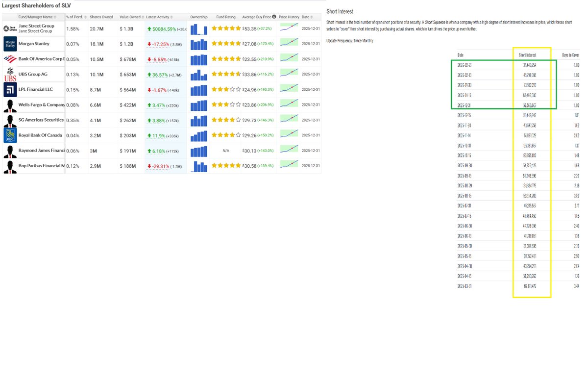The width and height of the screenshot is (588, 384).
Task: Click the $ 678M value owned cell
Action: tap(128, 59)
